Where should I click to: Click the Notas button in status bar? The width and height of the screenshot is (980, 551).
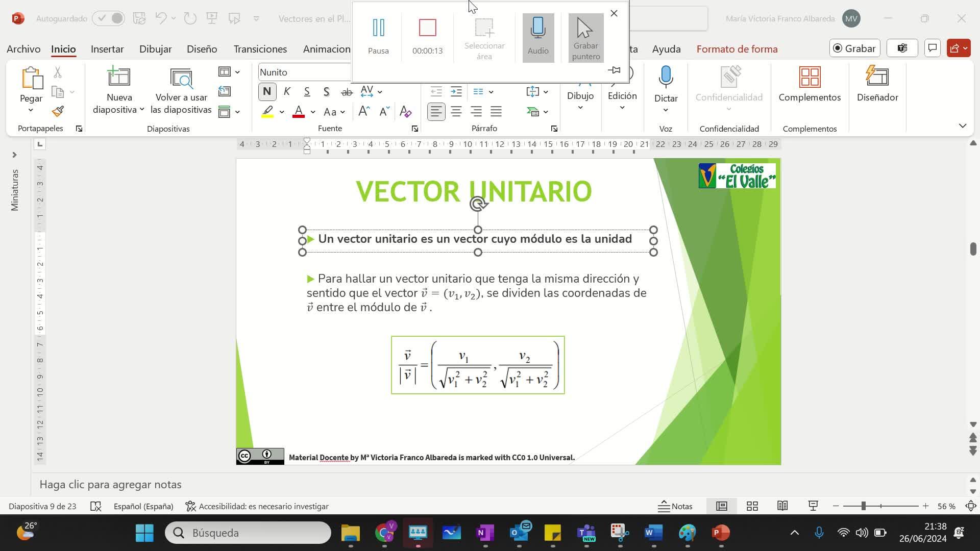click(x=675, y=506)
